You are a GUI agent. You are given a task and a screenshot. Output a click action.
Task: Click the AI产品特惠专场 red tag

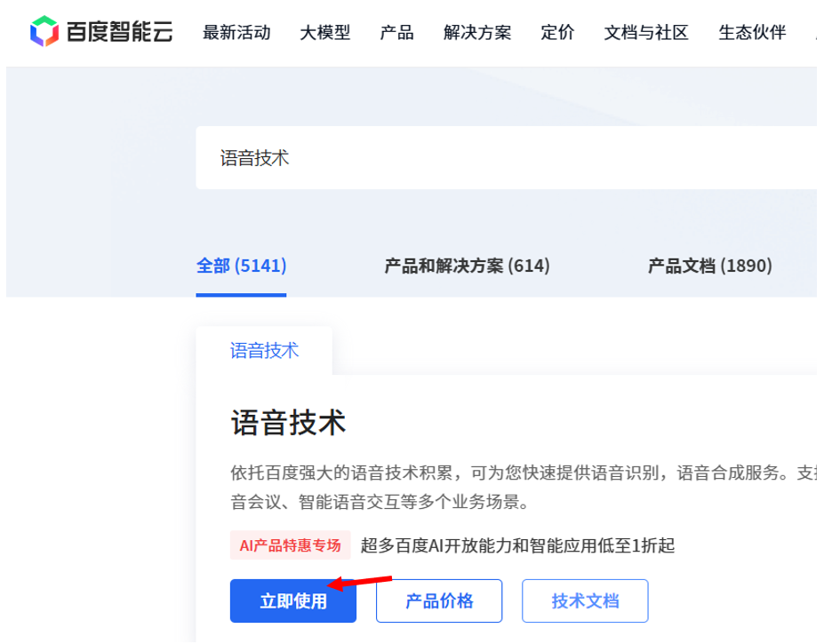tap(291, 545)
